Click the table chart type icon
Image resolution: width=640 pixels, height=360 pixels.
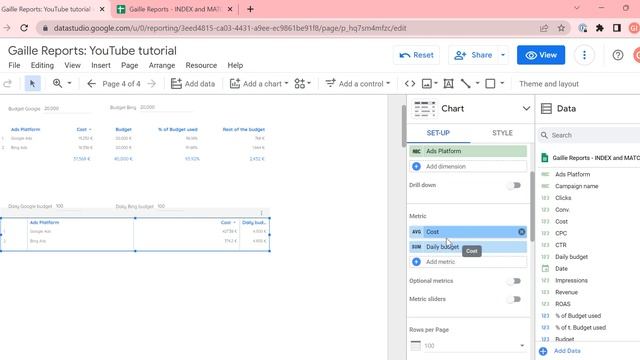(x=424, y=109)
